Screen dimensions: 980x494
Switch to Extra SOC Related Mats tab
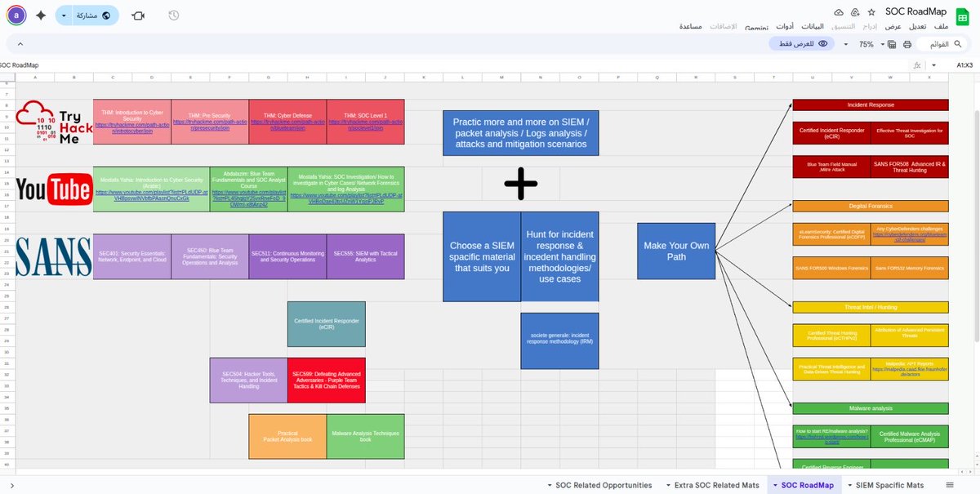tap(716, 485)
